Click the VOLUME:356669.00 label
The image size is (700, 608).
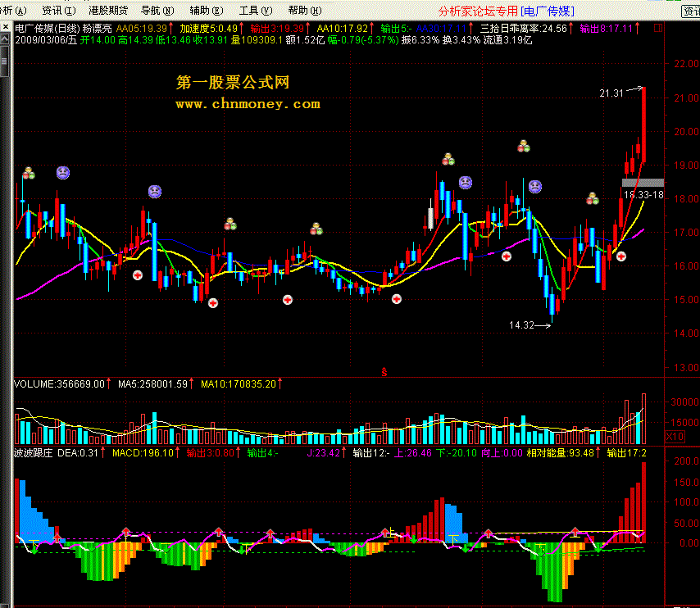pos(59,384)
